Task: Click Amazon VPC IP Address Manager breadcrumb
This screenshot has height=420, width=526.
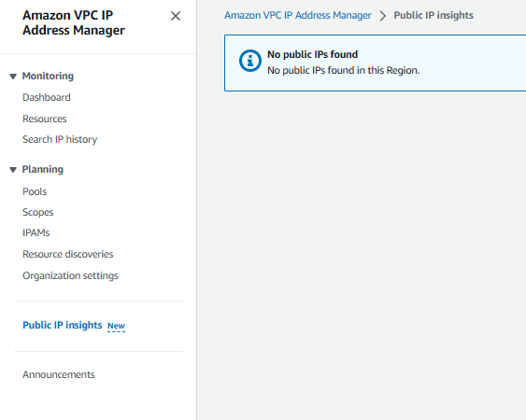Action: point(298,16)
